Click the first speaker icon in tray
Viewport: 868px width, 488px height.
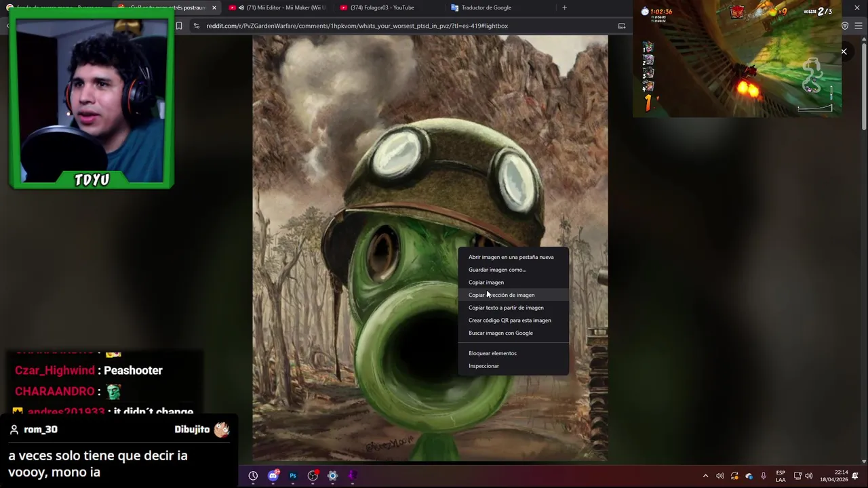[x=720, y=476]
